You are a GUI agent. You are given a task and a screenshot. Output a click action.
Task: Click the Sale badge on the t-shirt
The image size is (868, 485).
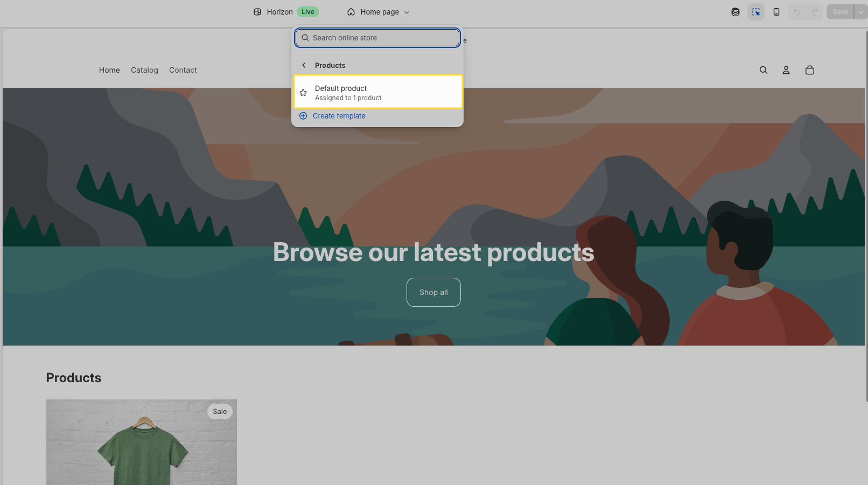click(x=220, y=411)
